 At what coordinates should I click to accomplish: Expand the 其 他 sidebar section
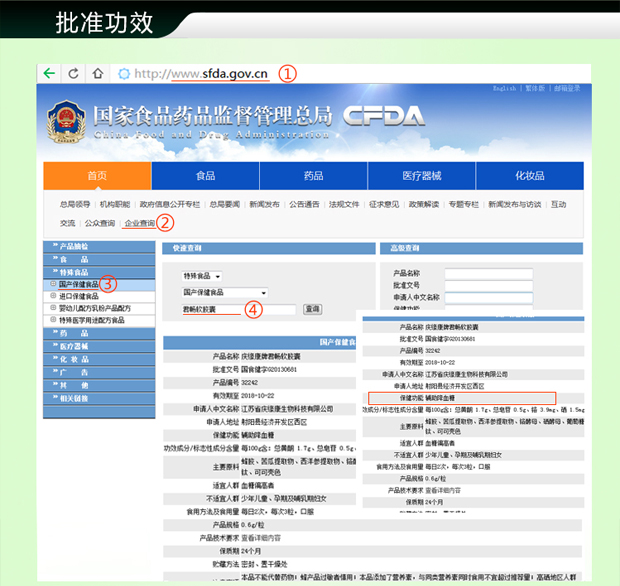coord(99,386)
